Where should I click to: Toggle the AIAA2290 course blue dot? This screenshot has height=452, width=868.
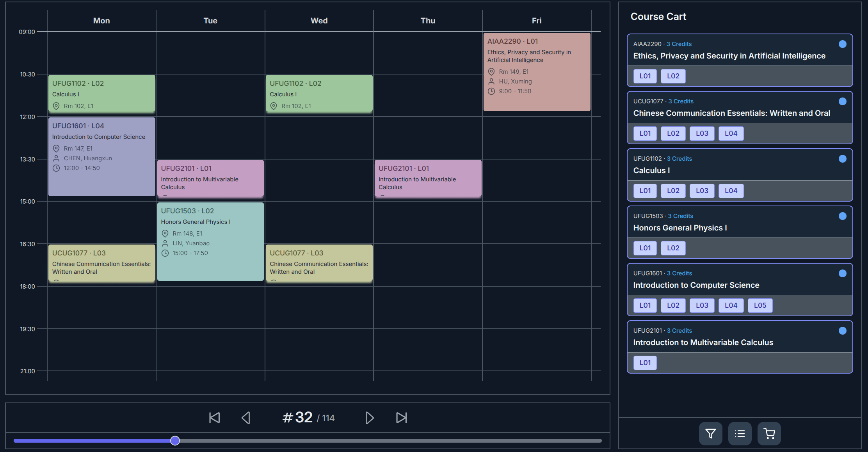pyautogui.click(x=842, y=44)
